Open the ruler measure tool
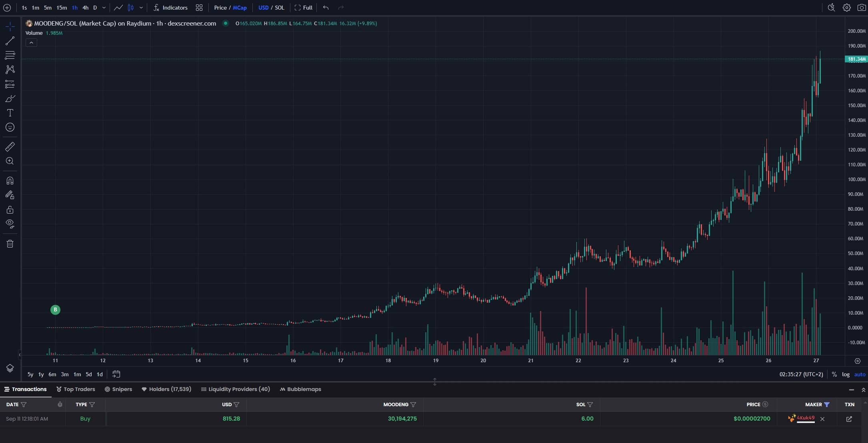868x443 pixels. pos(10,147)
